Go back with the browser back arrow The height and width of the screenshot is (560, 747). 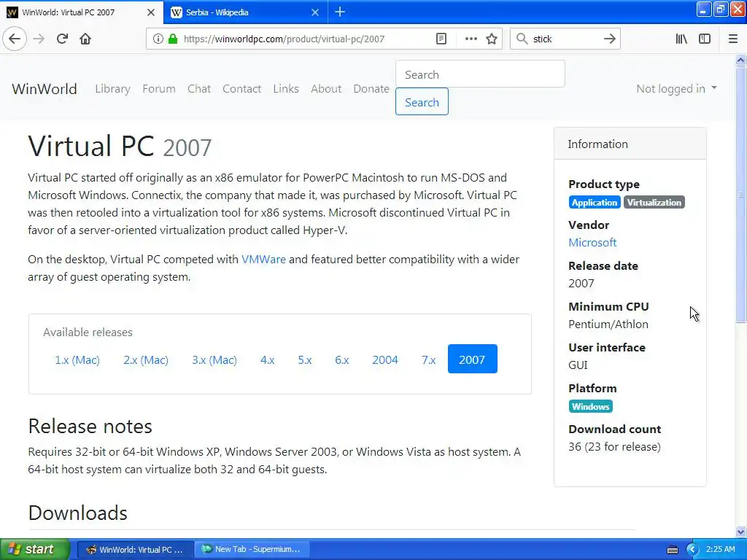pos(15,39)
